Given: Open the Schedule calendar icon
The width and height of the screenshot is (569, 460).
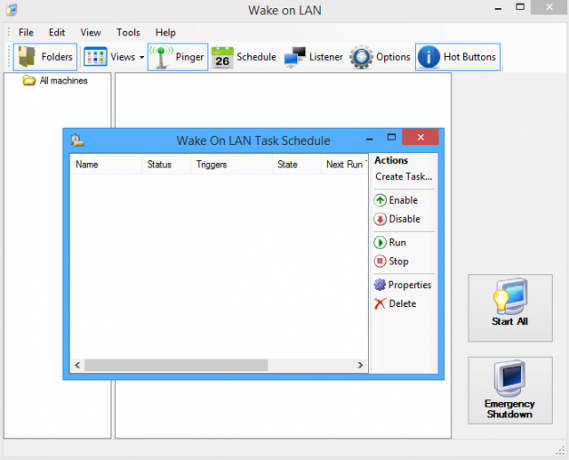Looking at the screenshot, I should coord(222,57).
